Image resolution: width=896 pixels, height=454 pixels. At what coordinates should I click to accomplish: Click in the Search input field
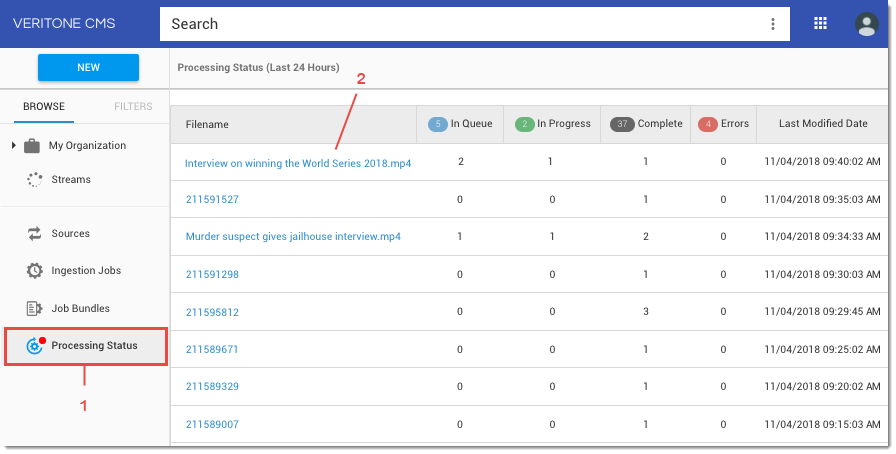460,24
